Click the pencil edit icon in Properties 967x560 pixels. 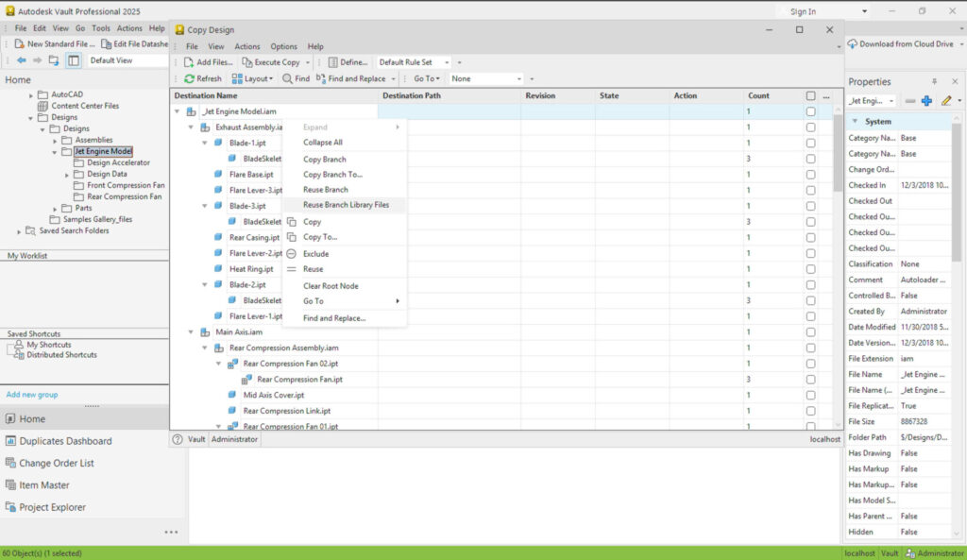pos(946,101)
